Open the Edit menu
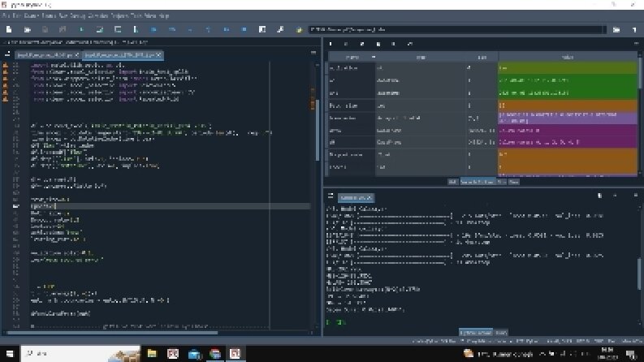This screenshot has width=644, height=362. (17, 15)
